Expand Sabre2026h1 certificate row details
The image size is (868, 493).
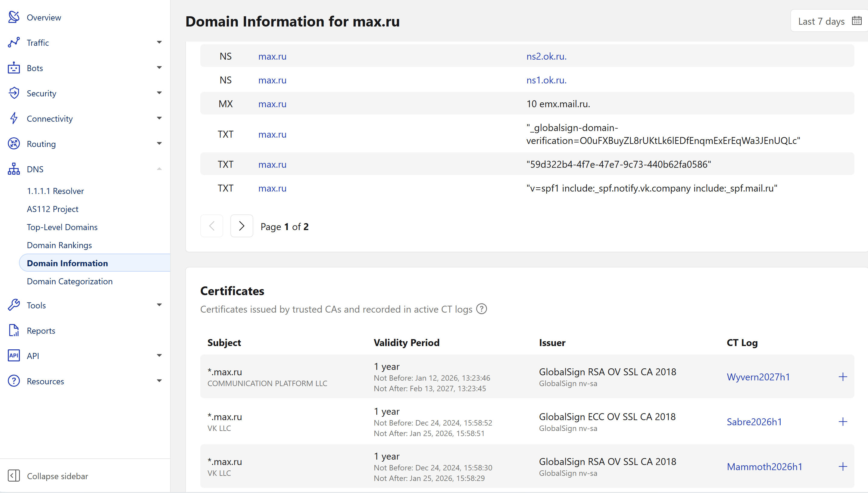(843, 422)
